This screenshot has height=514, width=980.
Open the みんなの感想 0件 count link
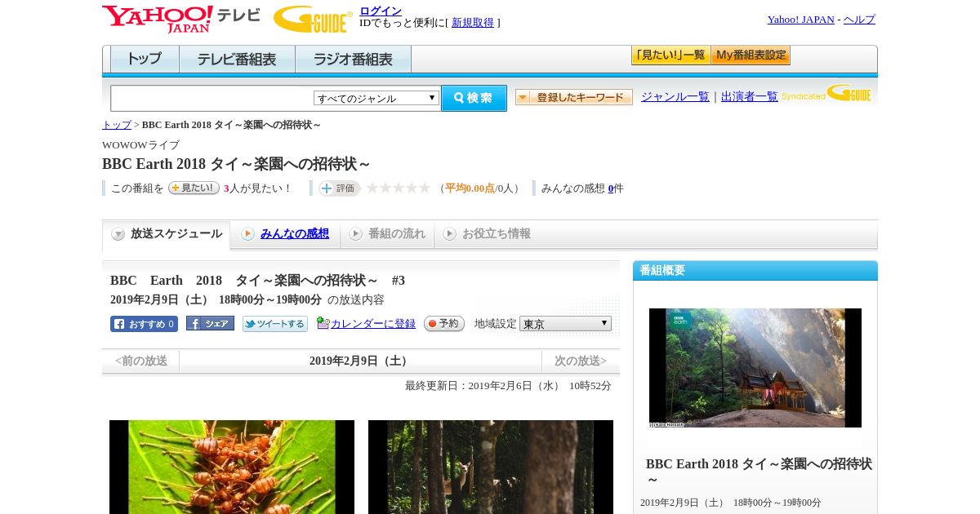pos(611,188)
